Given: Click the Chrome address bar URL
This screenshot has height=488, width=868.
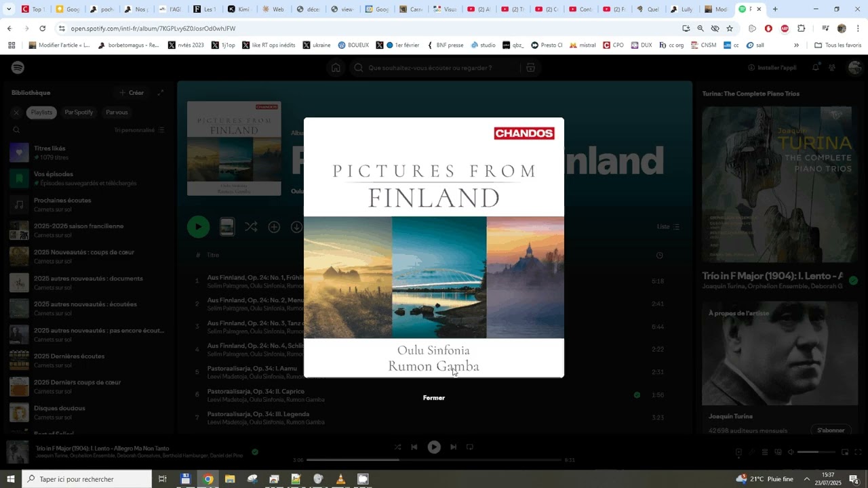Looking at the screenshot, I should [153, 28].
